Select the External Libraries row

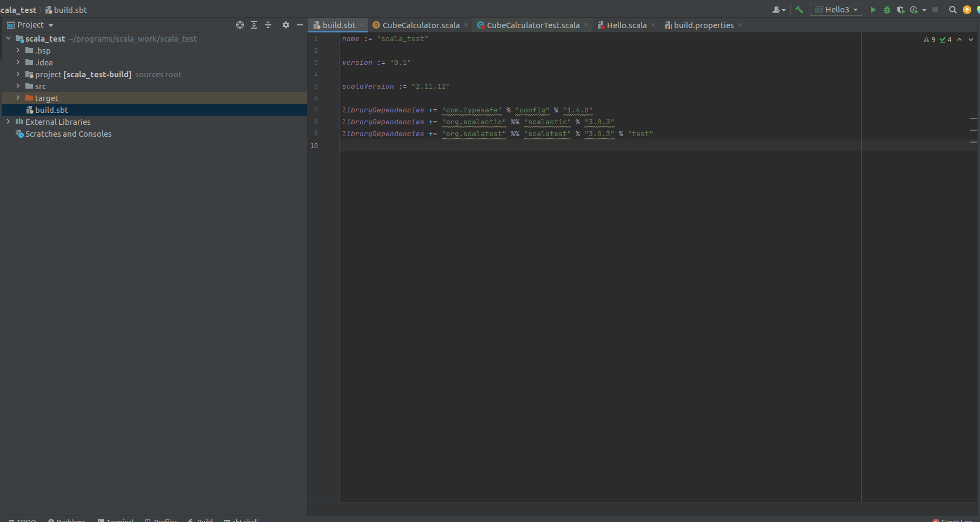(x=155, y=122)
